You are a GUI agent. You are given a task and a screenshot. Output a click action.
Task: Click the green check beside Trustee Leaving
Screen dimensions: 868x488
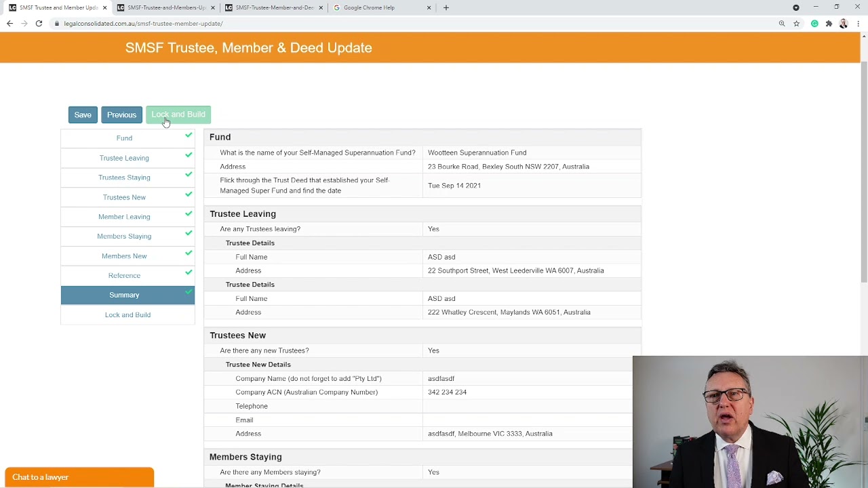pos(189,155)
